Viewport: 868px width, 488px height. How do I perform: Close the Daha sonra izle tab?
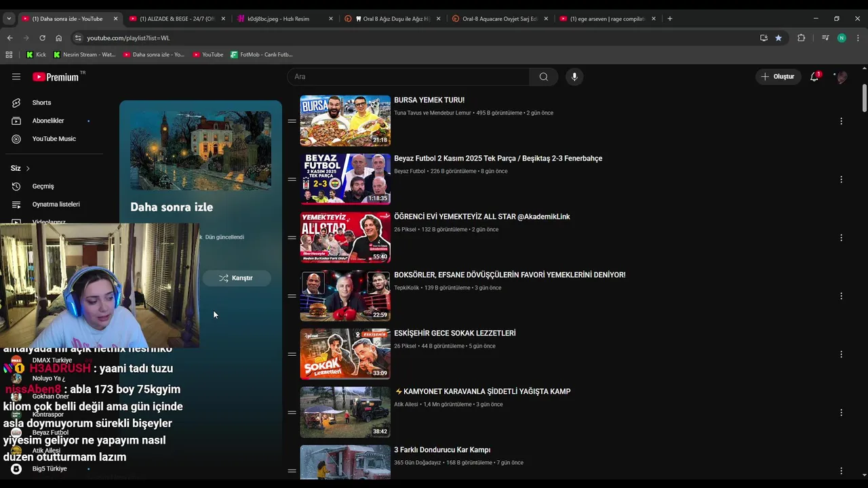[x=115, y=19]
